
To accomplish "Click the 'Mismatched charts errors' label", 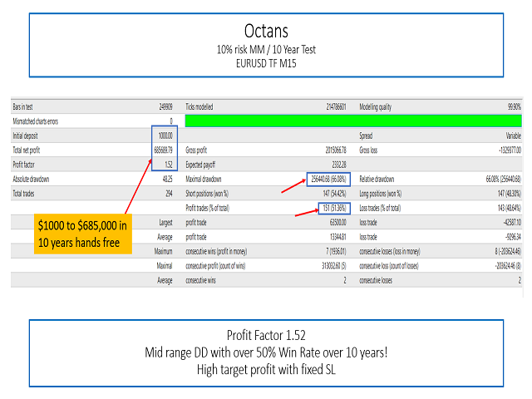I will coord(35,121).
